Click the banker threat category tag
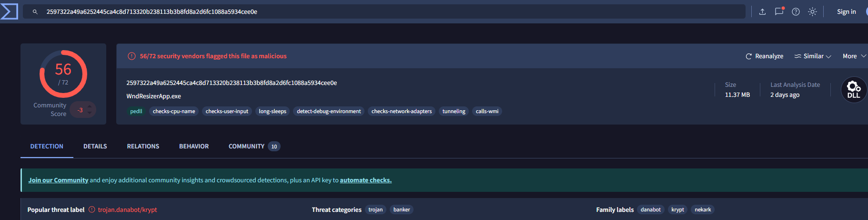This screenshot has height=220, width=868. 402,210
